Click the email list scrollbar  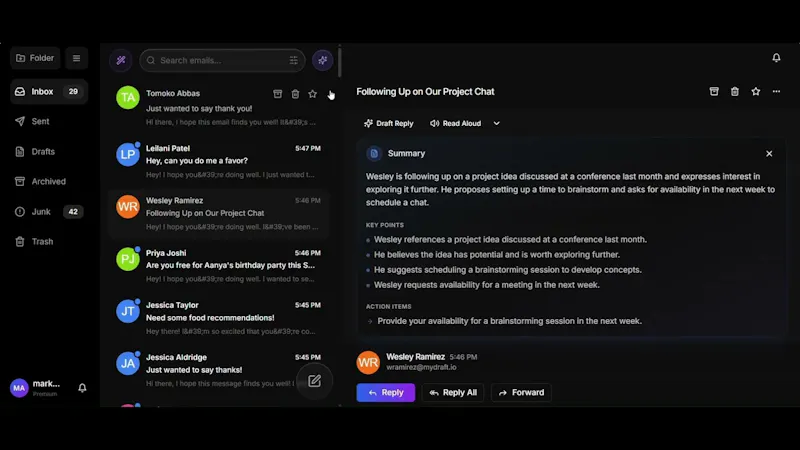(x=339, y=62)
